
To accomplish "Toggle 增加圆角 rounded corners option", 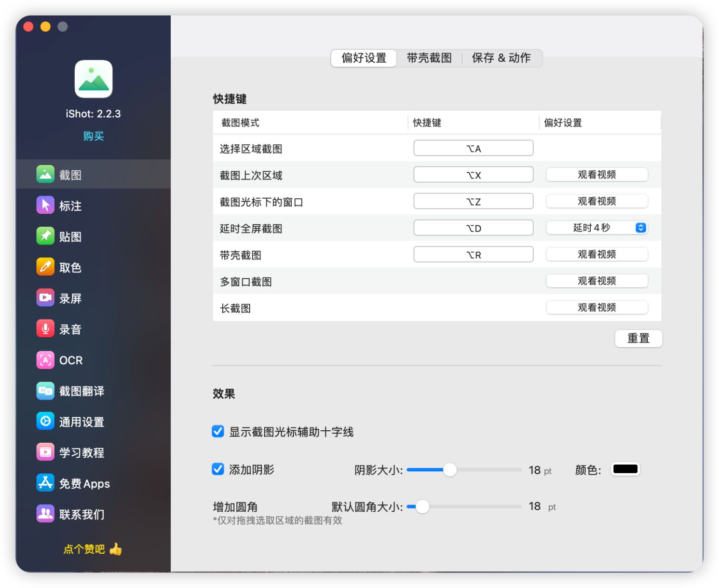I will tap(236, 506).
